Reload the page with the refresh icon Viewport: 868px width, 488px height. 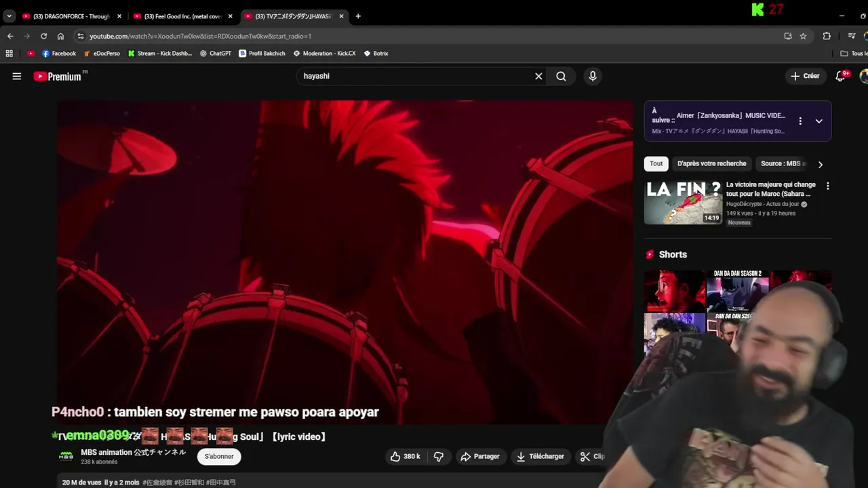[x=43, y=36]
